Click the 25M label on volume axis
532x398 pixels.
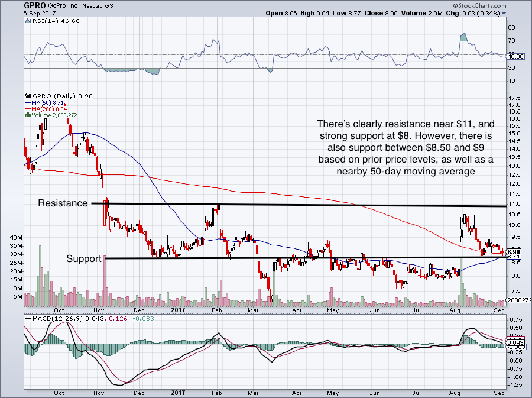17,263
